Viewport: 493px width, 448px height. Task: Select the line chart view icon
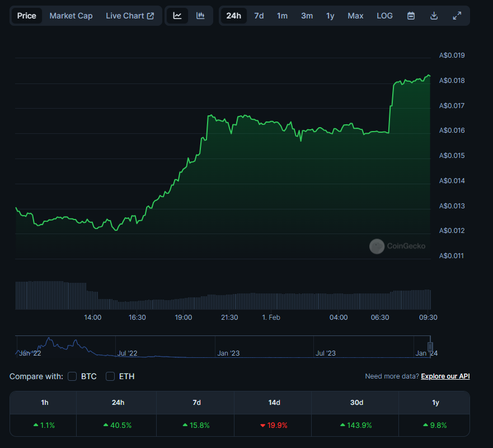(x=177, y=16)
